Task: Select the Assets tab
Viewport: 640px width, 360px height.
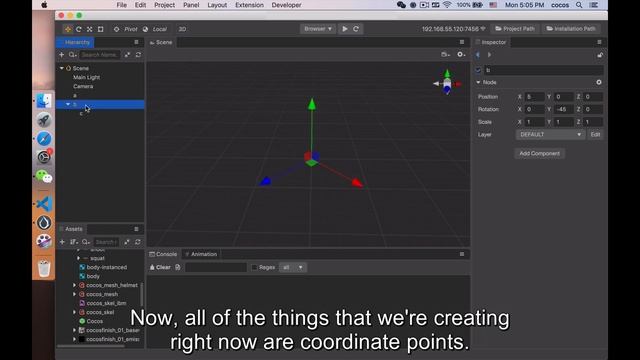Action: click(71, 229)
